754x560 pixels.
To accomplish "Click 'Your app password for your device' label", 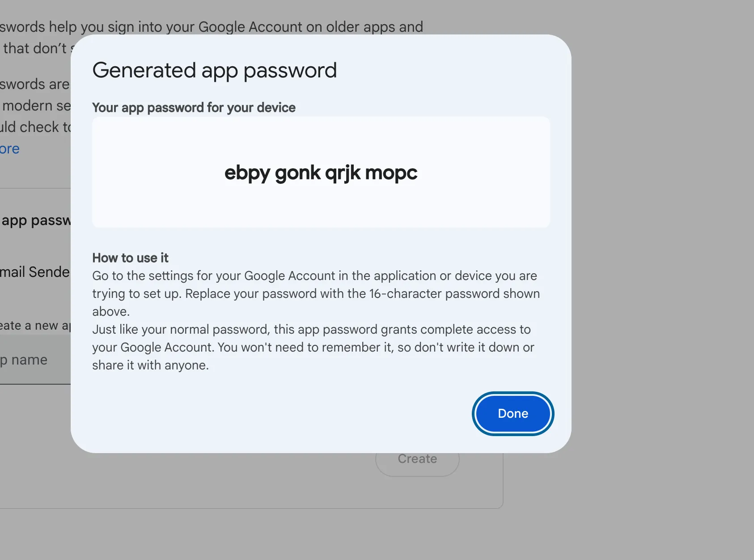I will (x=194, y=108).
